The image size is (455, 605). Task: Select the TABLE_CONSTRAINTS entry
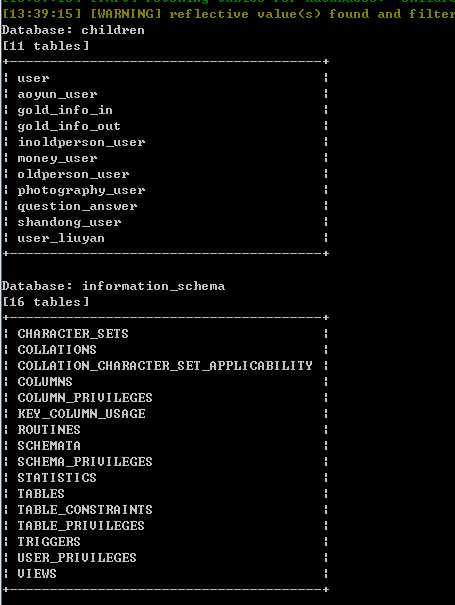(x=85, y=510)
